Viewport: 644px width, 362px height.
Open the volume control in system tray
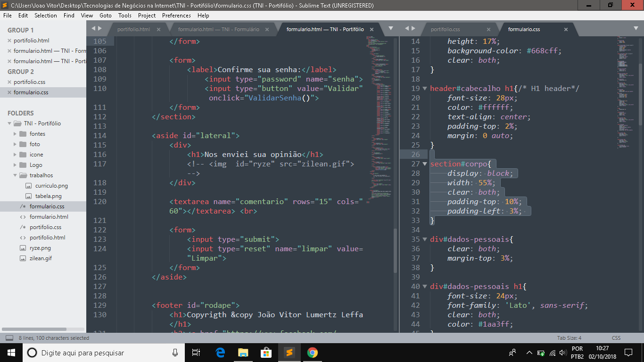(x=562, y=353)
